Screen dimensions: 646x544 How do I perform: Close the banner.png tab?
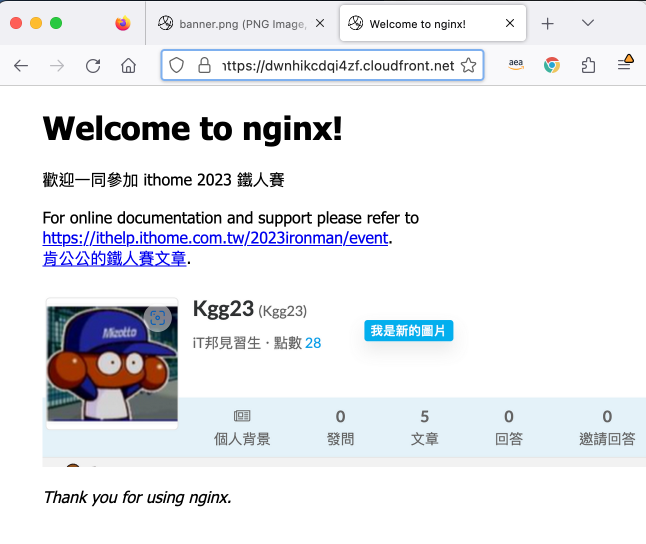(x=320, y=23)
